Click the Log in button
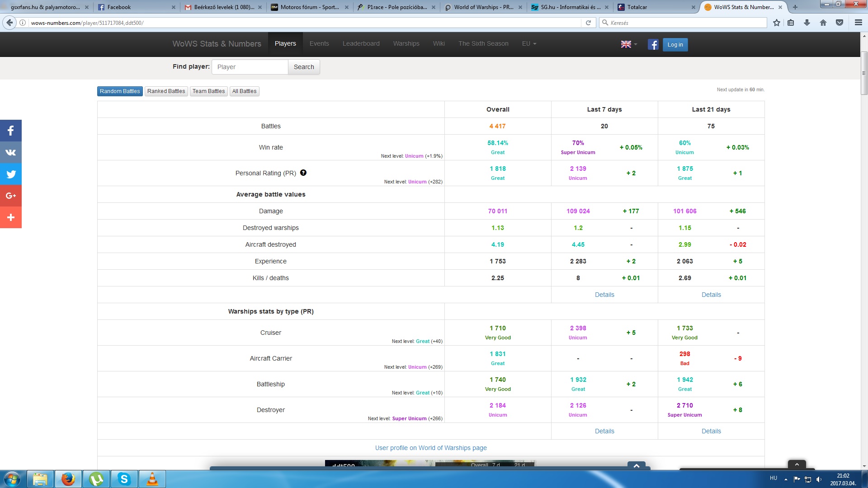 pos(675,45)
